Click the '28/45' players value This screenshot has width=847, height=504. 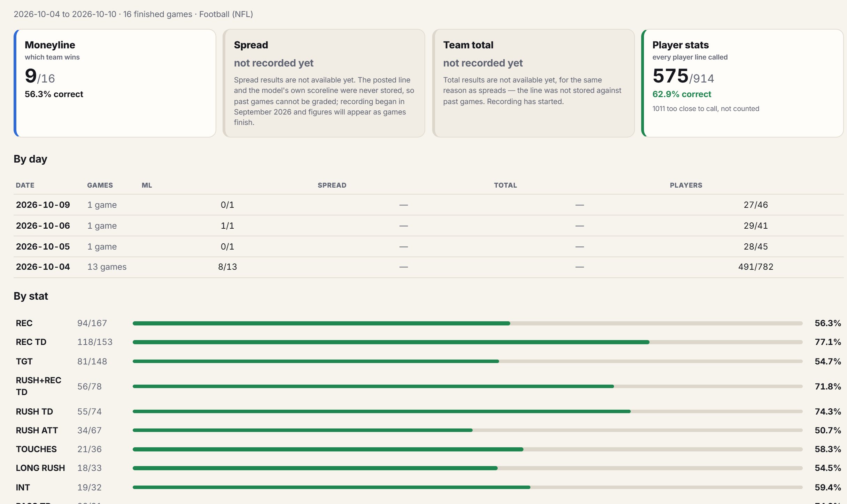click(756, 247)
